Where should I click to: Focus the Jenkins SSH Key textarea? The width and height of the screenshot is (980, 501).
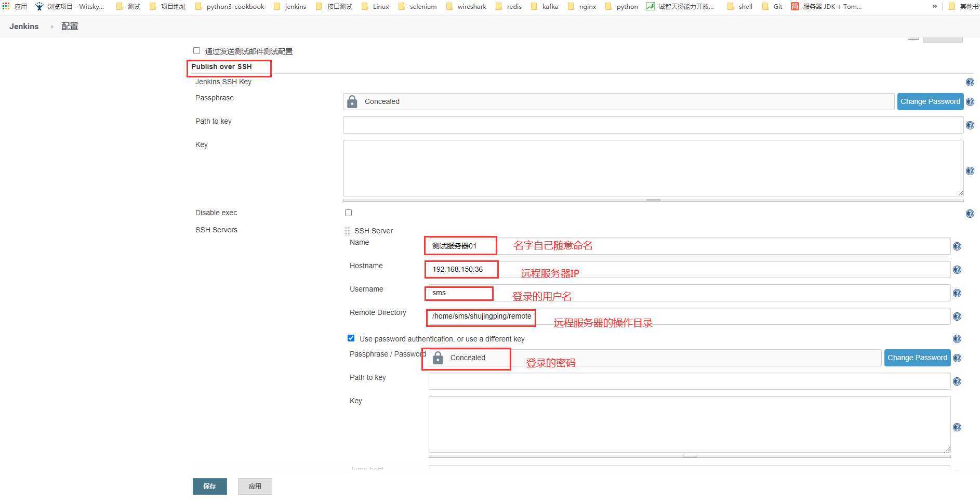[653, 168]
